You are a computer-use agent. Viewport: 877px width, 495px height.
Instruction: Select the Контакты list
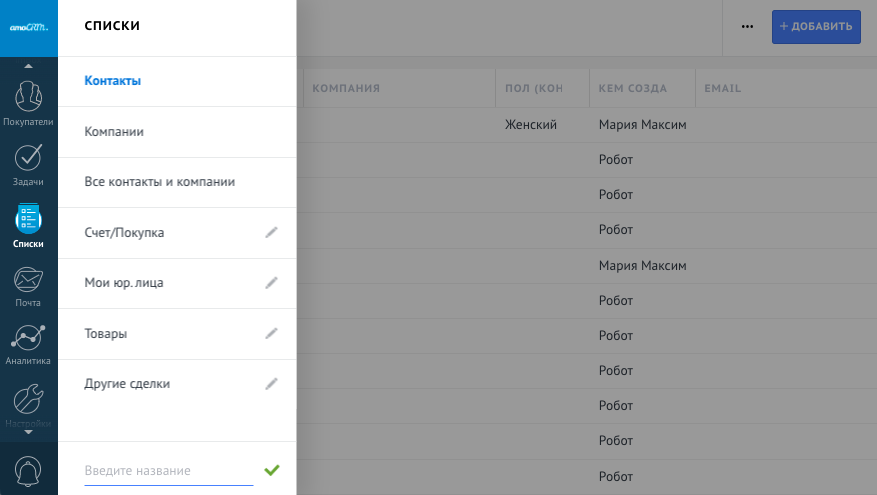coord(113,81)
